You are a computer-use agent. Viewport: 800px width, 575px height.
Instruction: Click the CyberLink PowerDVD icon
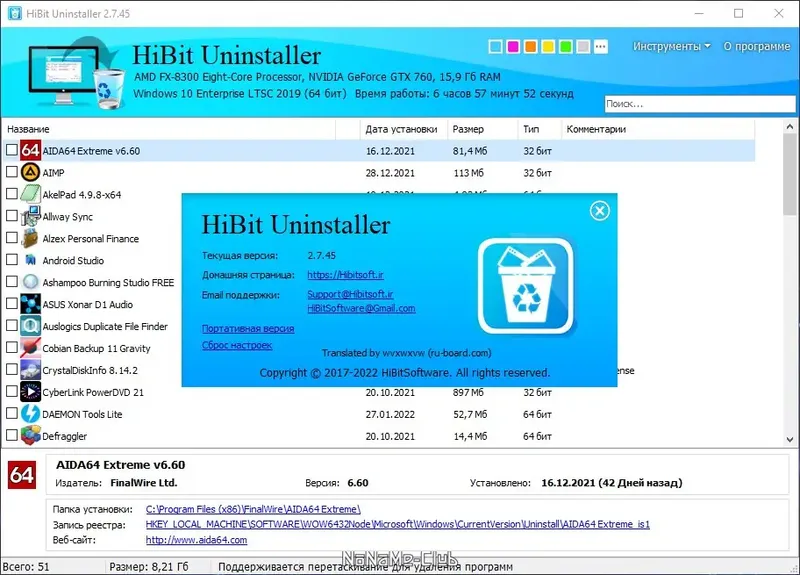click(x=30, y=392)
